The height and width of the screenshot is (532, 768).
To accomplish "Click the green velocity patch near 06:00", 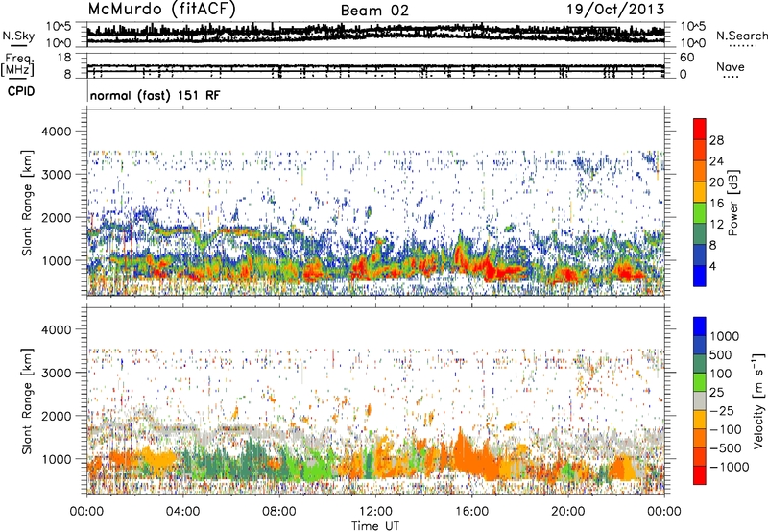I will pos(235,461).
